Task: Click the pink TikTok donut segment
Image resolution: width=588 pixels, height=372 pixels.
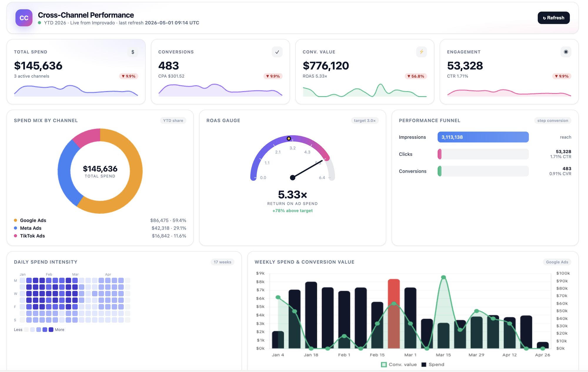Action: click(88, 137)
